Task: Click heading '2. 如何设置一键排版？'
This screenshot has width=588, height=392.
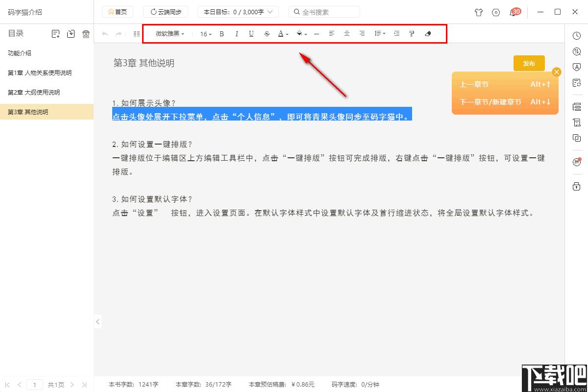Action: click(152, 145)
